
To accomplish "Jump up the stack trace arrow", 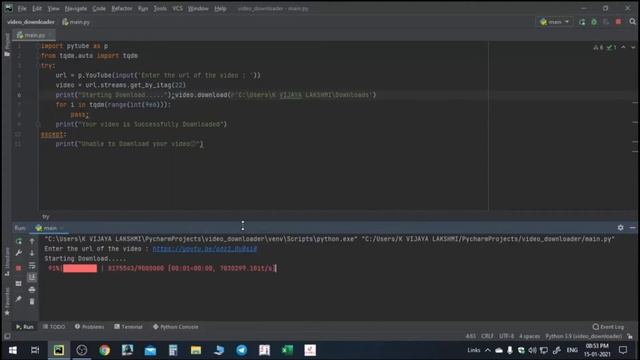I will [32, 241].
